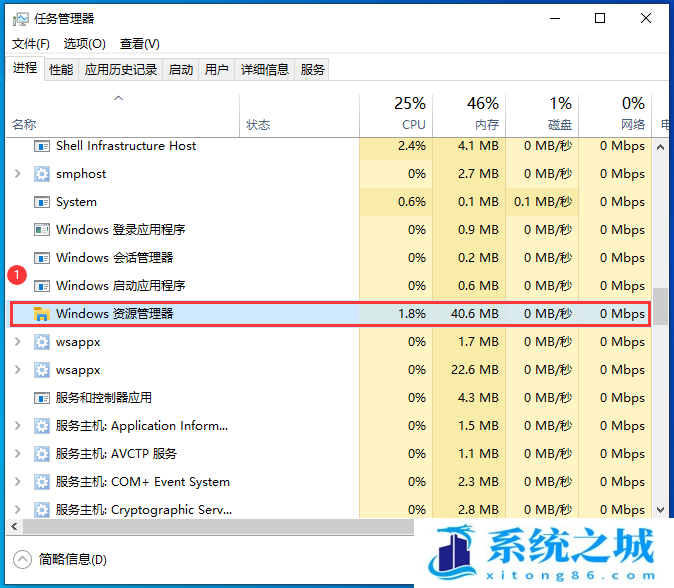Sort by the 磁盘 1% column header
Viewport: 674px width, 588px height.
click(542, 115)
